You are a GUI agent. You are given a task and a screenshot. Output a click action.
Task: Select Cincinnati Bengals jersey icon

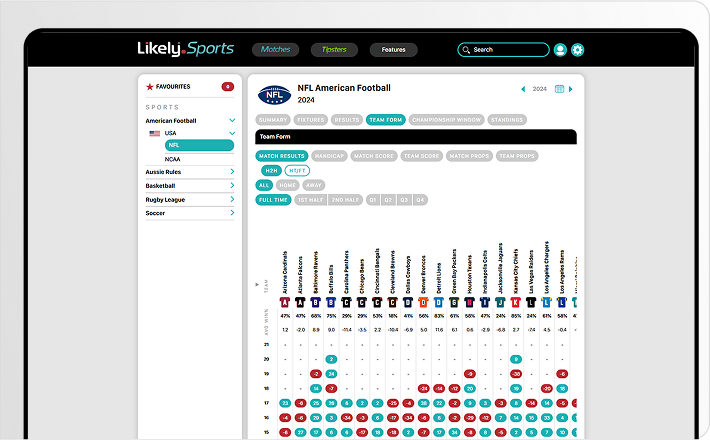point(377,302)
